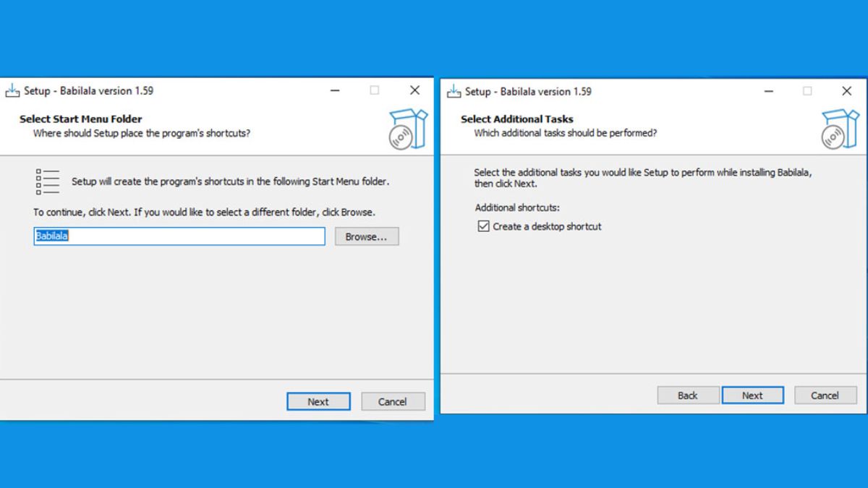Go Back from the Additional Tasks step
The width and height of the screenshot is (868, 488).
pos(688,395)
